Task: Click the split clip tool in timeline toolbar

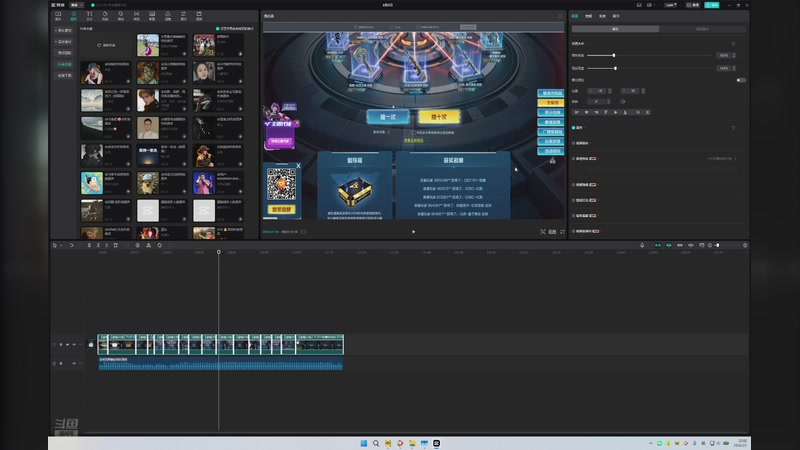Action: click(87, 245)
